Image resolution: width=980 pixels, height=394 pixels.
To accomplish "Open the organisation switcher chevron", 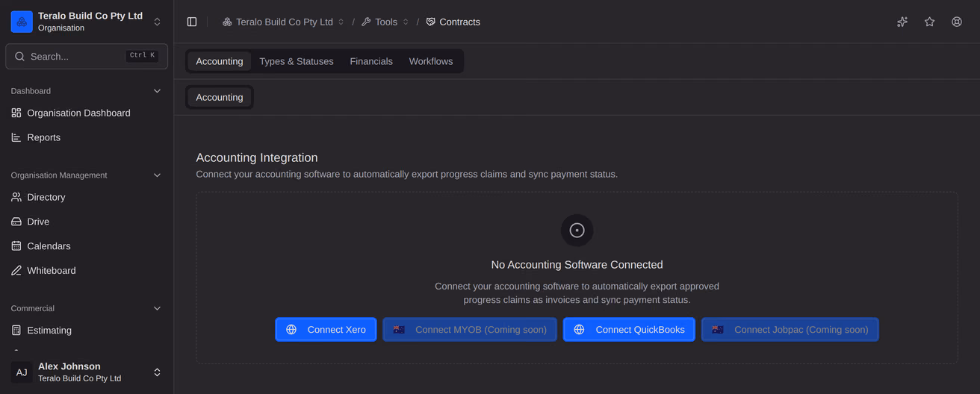I will [157, 22].
